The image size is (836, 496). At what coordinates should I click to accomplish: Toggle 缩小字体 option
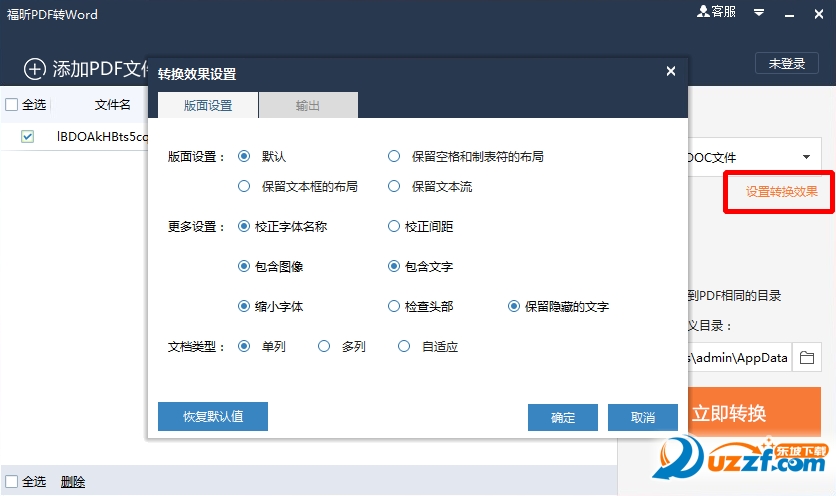[x=244, y=306]
